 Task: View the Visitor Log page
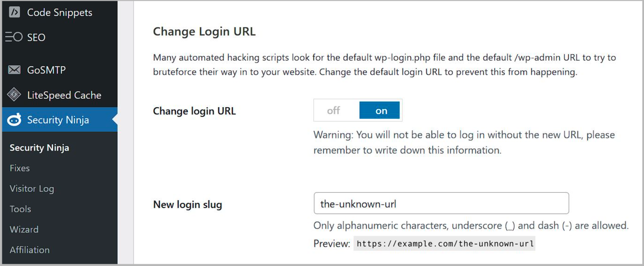pos(32,189)
